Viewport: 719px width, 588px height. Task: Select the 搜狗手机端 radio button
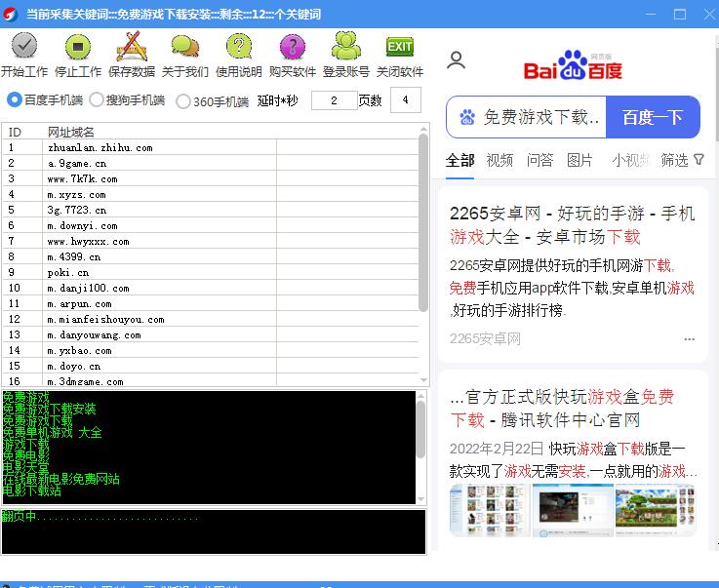pyautogui.click(x=97, y=99)
